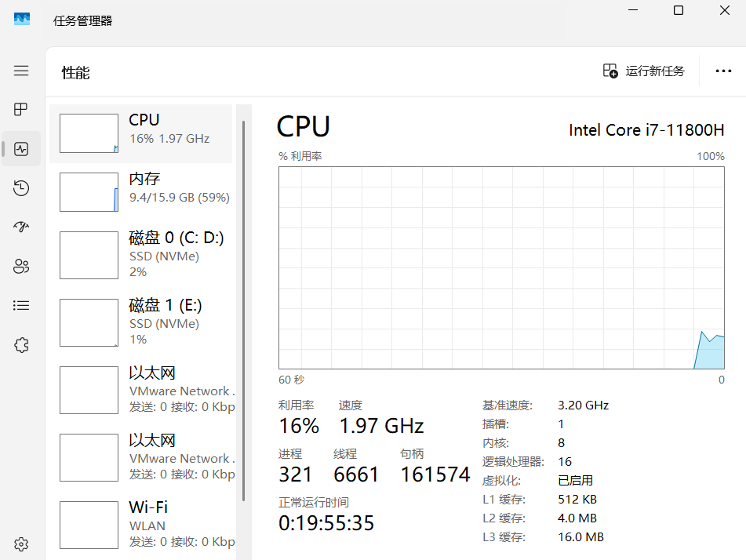Go to the Processes page icon
Screen dimensions: 746x560
click(x=21, y=110)
